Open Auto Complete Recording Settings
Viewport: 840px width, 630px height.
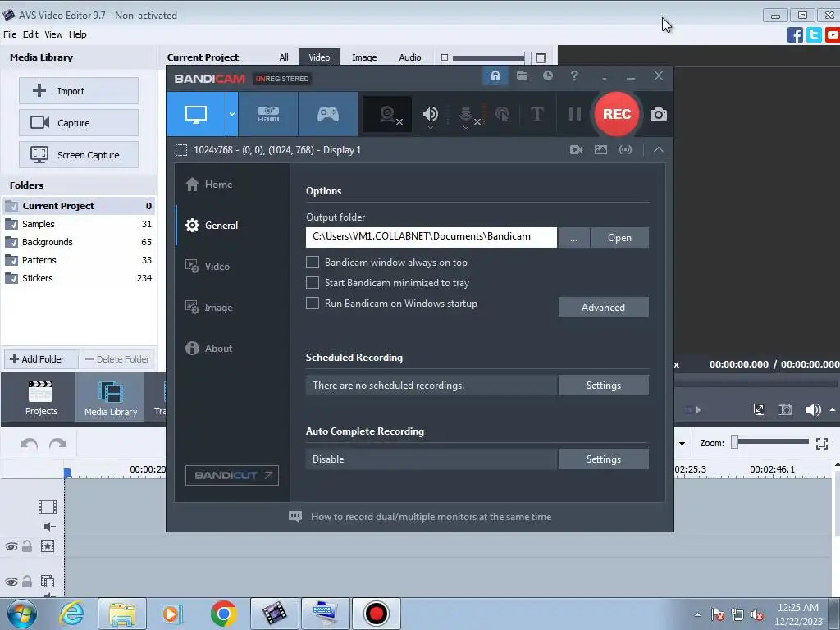tap(603, 459)
